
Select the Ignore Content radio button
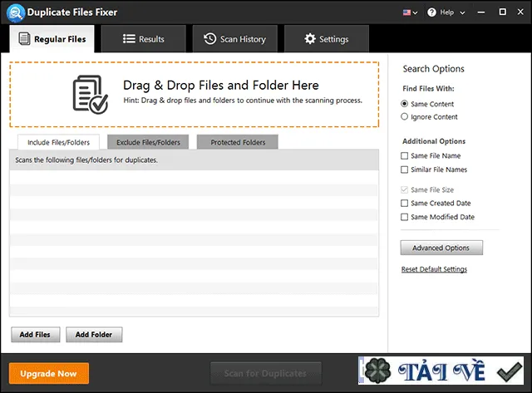404,116
